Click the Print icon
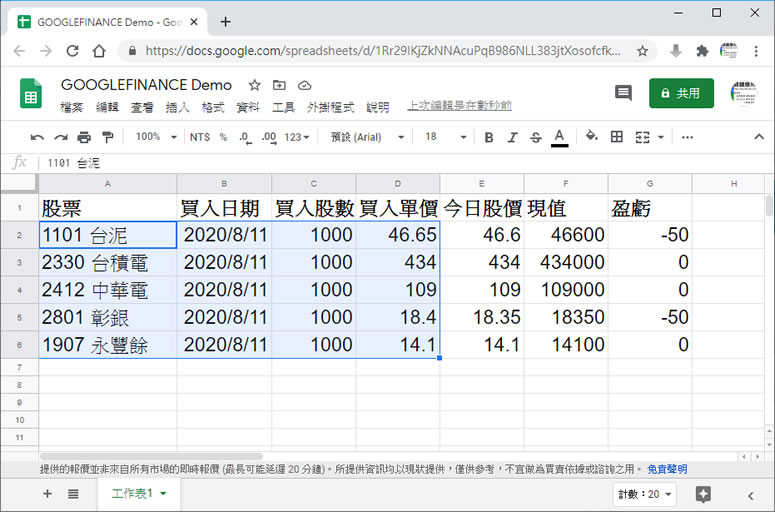This screenshot has height=512, width=775. (x=84, y=137)
